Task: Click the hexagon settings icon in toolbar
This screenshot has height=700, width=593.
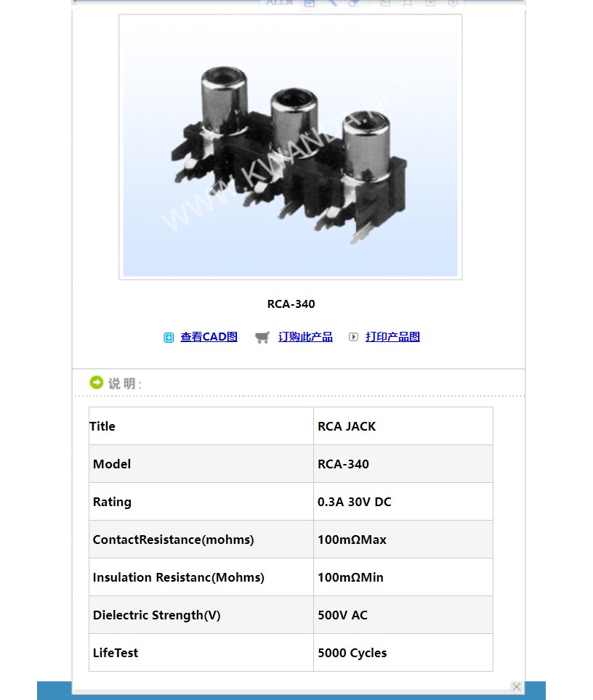Action: point(453,3)
